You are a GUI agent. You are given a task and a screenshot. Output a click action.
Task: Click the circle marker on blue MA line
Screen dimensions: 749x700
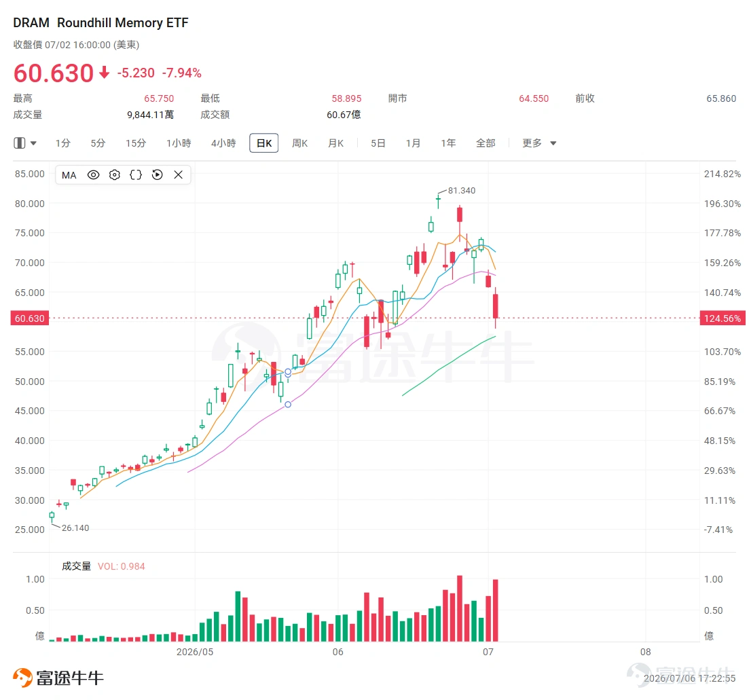(x=288, y=372)
